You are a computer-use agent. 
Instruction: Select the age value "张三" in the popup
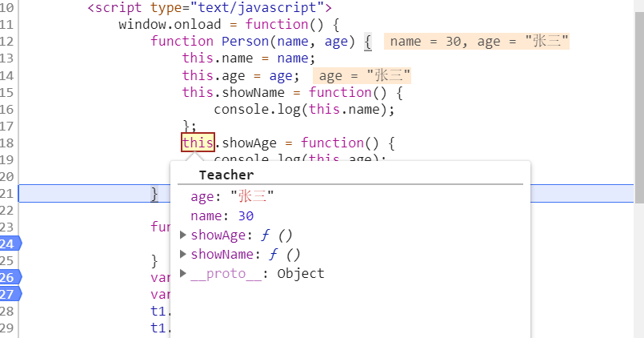click(x=251, y=196)
